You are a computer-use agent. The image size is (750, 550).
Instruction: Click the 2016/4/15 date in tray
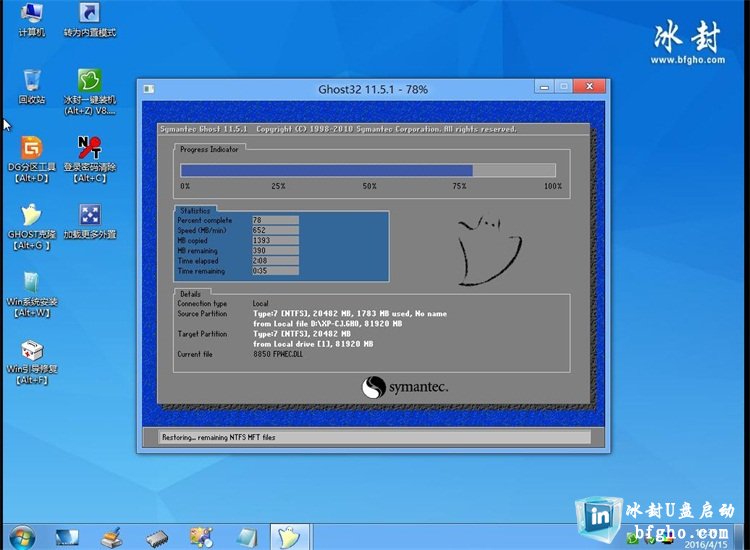pos(706,544)
